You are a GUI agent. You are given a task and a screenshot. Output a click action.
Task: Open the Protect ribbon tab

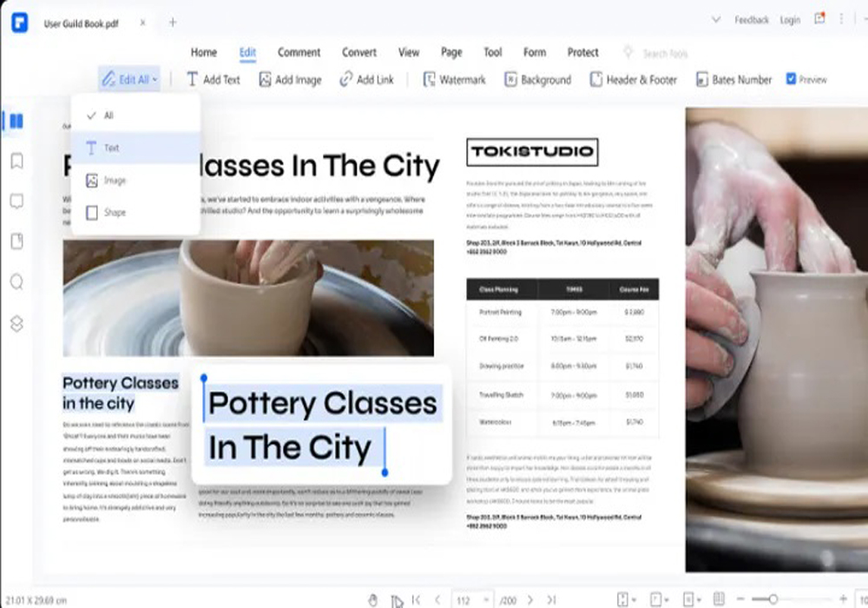pos(583,52)
